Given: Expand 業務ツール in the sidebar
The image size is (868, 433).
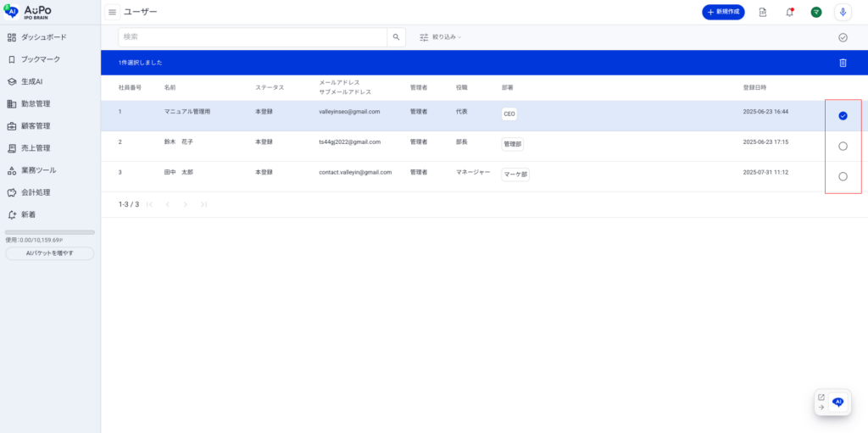Looking at the screenshot, I should [38, 170].
